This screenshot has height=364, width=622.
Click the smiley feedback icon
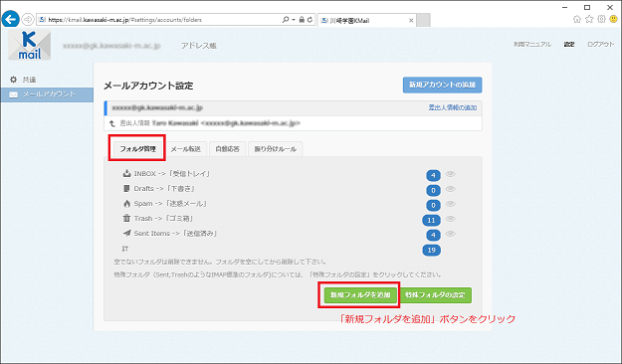coord(614,19)
